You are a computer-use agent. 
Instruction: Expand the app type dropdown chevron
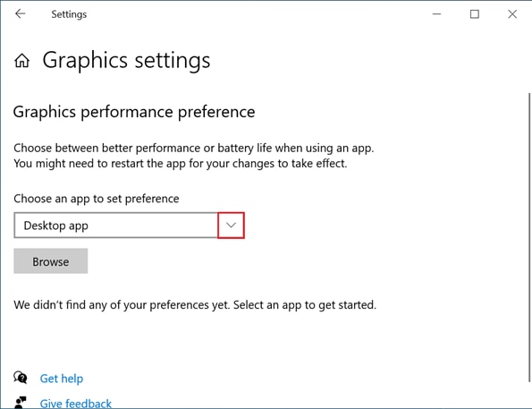tap(231, 226)
